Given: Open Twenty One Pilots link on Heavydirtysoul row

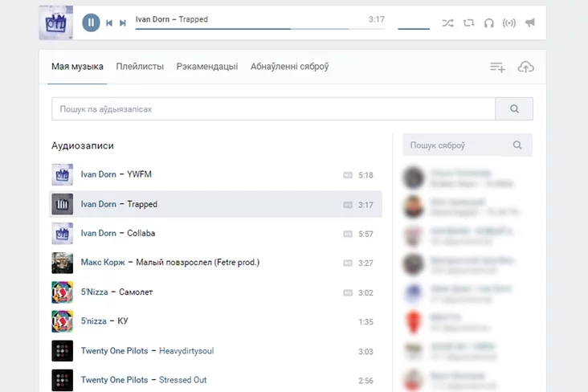Looking at the screenshot, I should coord(114,351).
